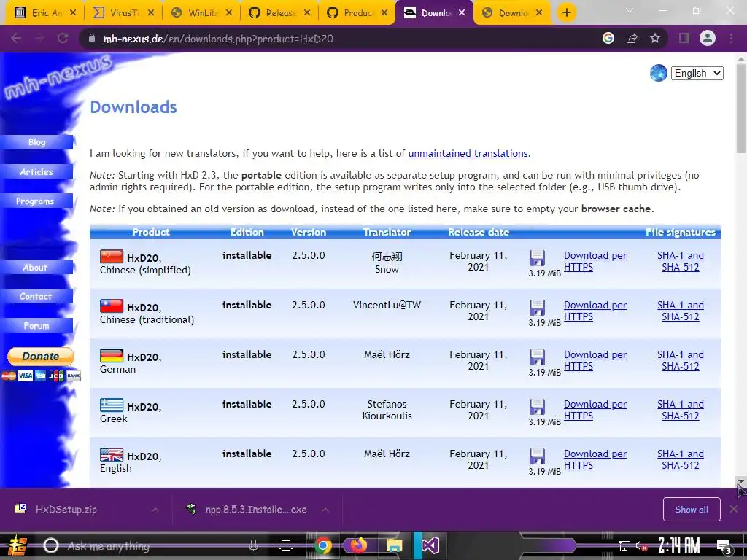Click the mh-nexus logo
The width and height of the screenshot is (747, 560).
pyautogui.click(x=58, y=76)
